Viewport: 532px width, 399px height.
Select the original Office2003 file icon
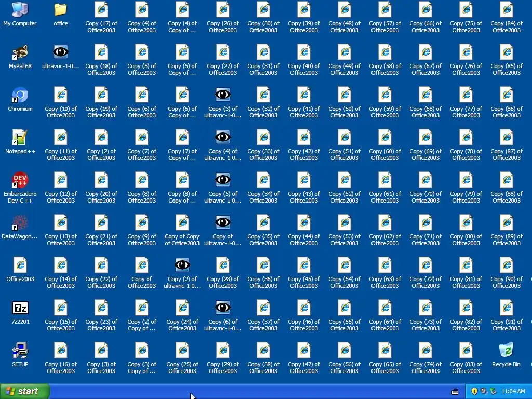(20, 265)
